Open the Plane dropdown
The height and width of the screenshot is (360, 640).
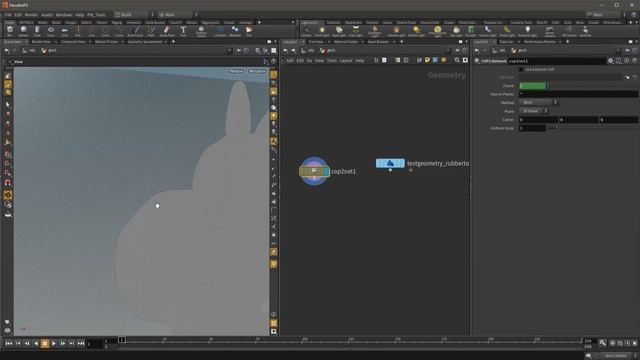pos(533,111)
